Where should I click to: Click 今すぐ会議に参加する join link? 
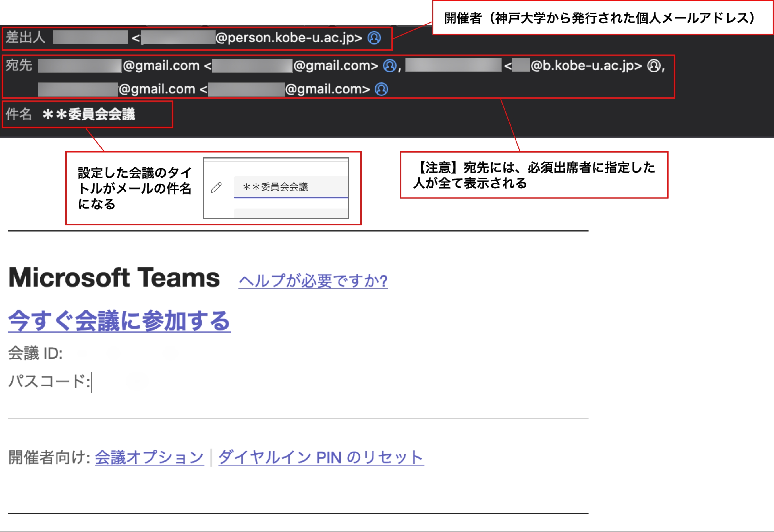(x=119, y=321)
